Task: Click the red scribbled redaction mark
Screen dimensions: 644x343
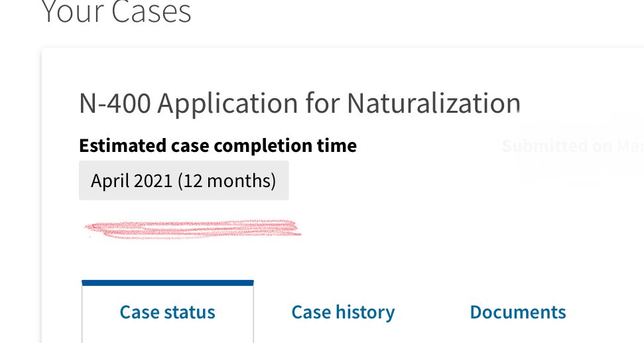Action: (193, 229)
